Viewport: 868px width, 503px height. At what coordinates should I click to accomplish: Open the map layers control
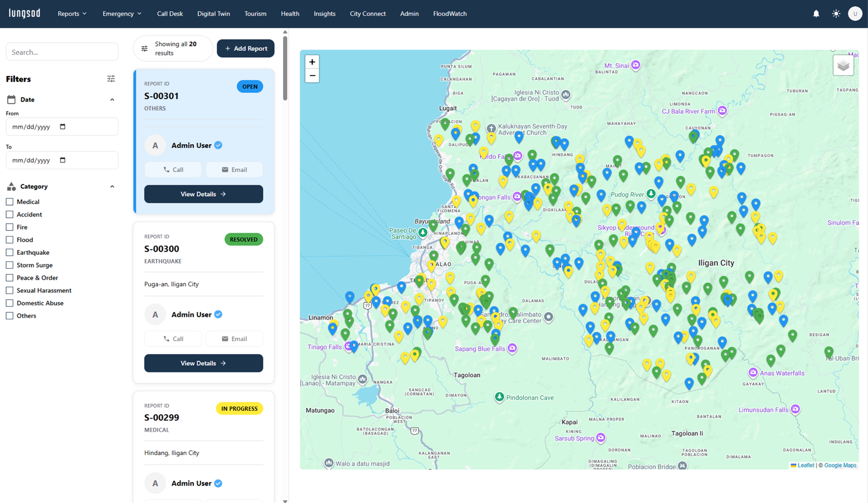[843, 65]
